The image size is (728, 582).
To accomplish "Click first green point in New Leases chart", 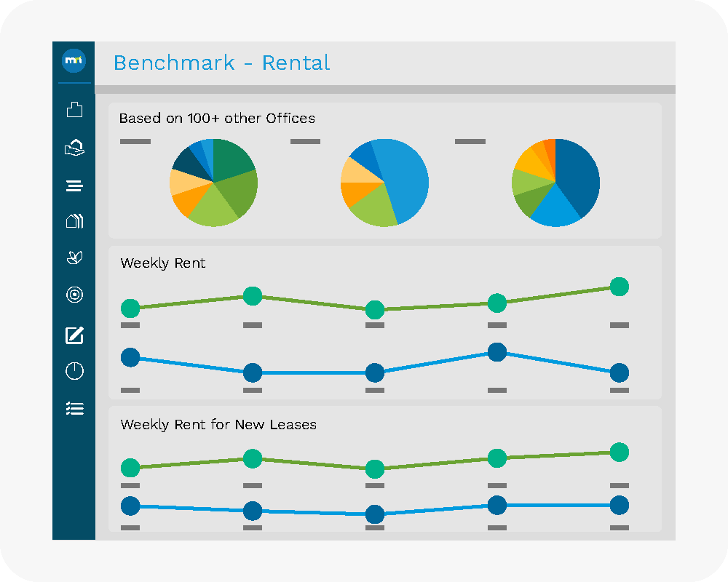I will pyautogui.click(x=130, y=468).
